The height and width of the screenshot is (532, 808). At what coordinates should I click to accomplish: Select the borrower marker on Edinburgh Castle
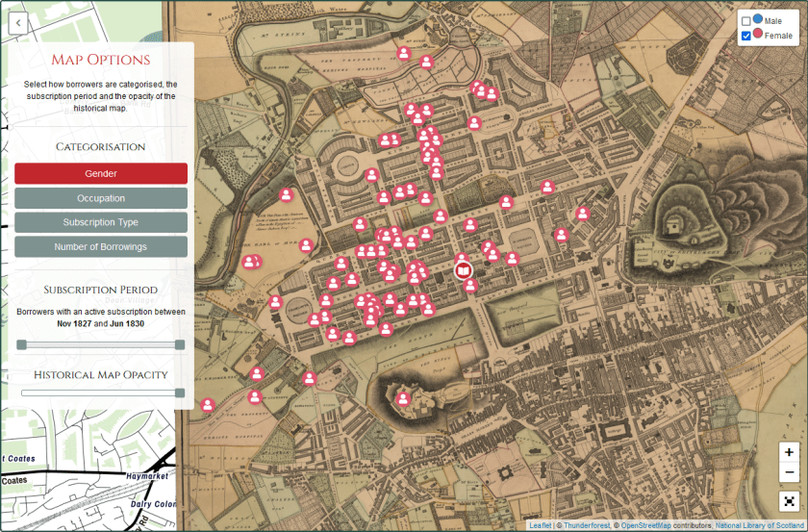[403, 398]
